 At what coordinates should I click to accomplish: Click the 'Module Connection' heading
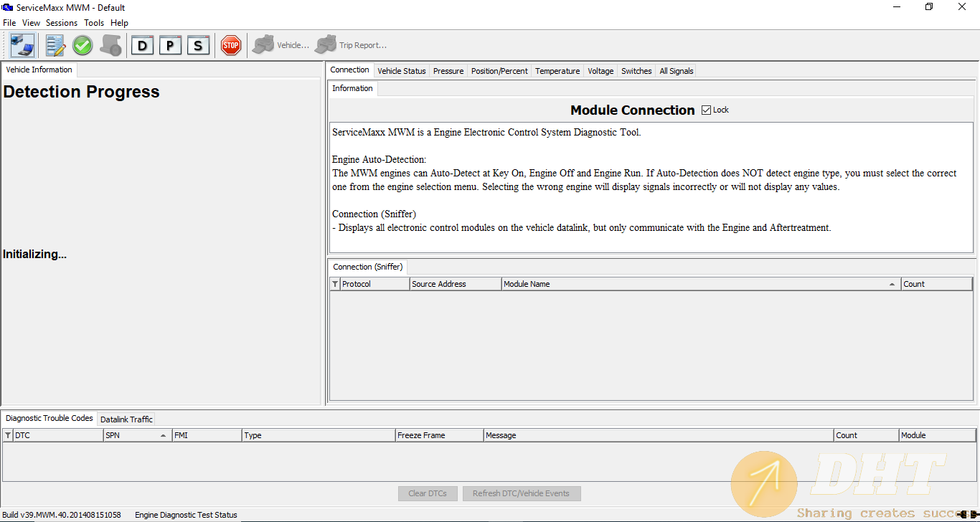pos(632,110)
